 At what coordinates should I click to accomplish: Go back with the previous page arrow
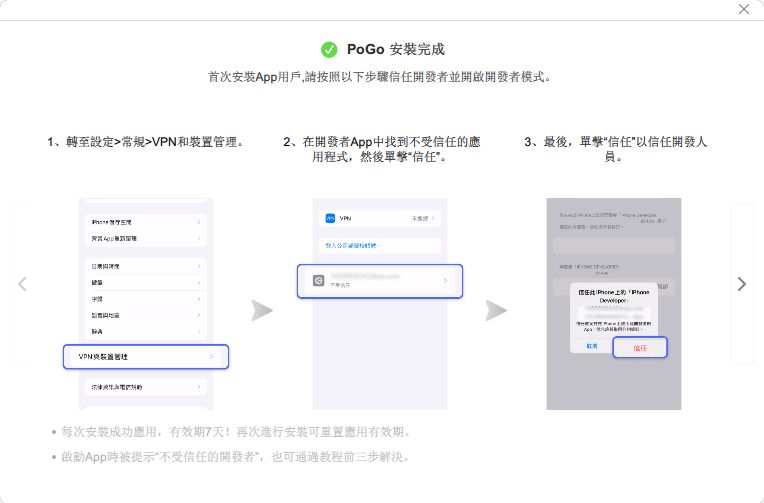(22, 284)
